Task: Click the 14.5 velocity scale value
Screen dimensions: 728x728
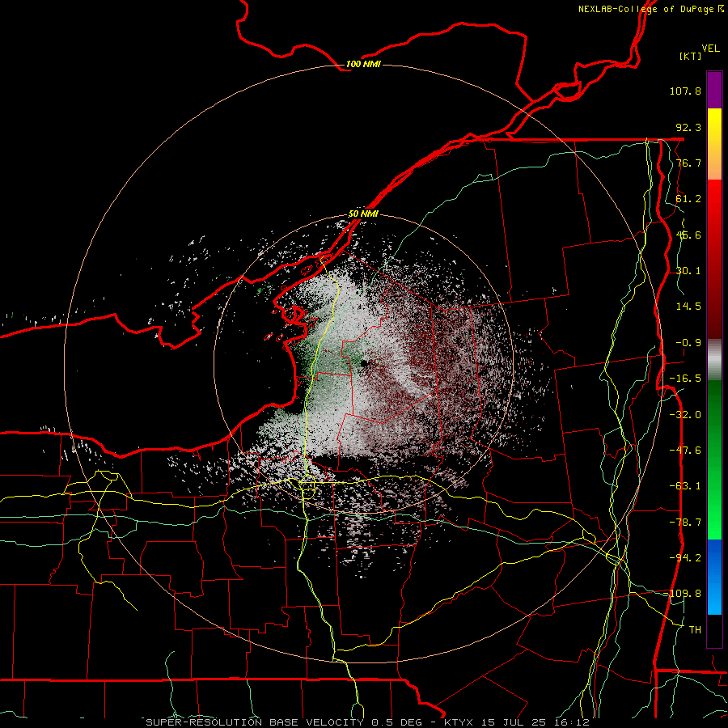Action: (688, 307)
